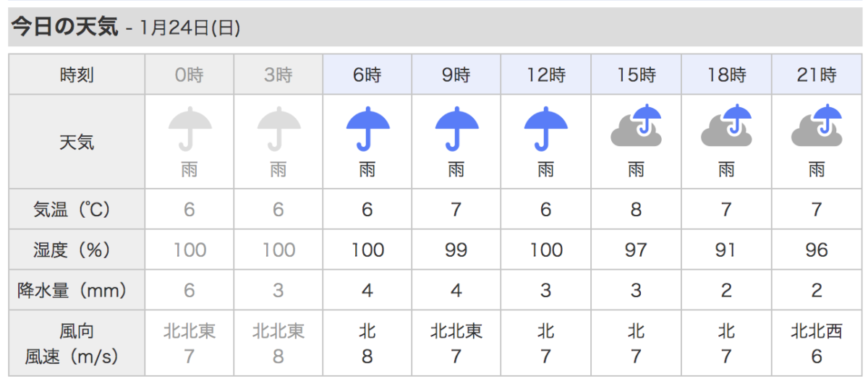Click the 今日の天気 heading title
868x384 pixels.
64,27
